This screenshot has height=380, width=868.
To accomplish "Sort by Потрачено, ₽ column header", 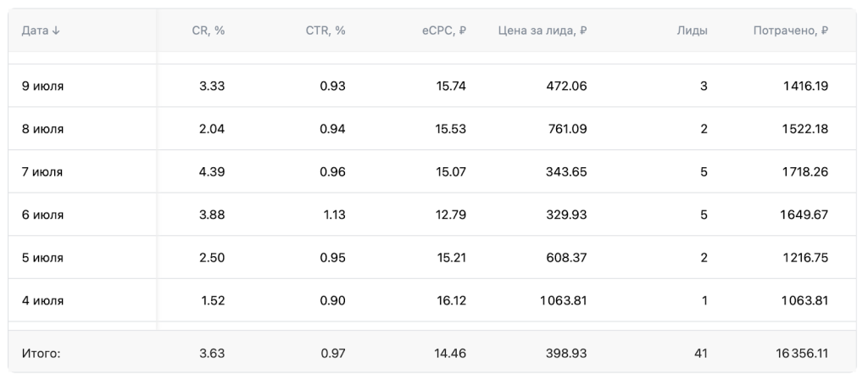I will pos(790,31).
